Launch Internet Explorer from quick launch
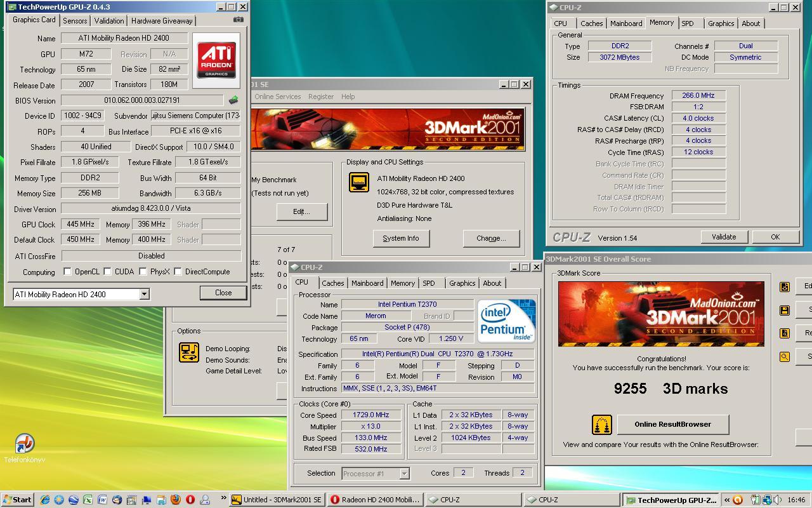Image resolution: width=812 pixels, height=508 pixels. coord(45,500)
